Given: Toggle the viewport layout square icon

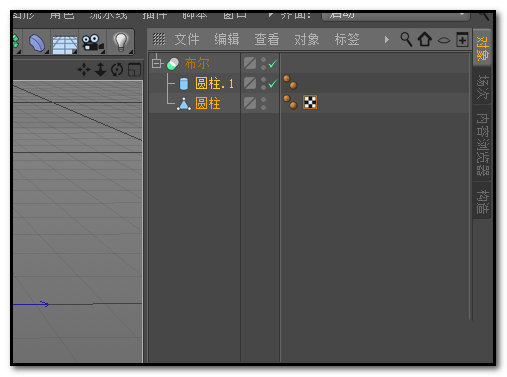Looking at the screenshot, I should tap(135, 70).
